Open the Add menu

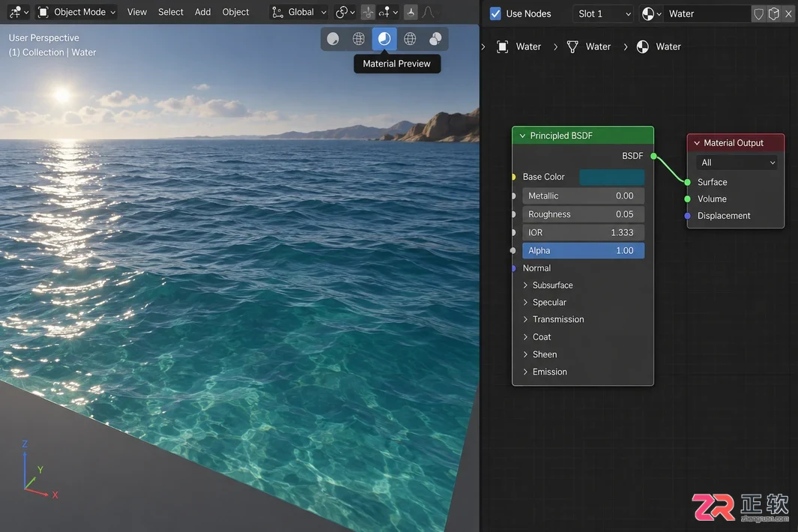tap(202, 12)
